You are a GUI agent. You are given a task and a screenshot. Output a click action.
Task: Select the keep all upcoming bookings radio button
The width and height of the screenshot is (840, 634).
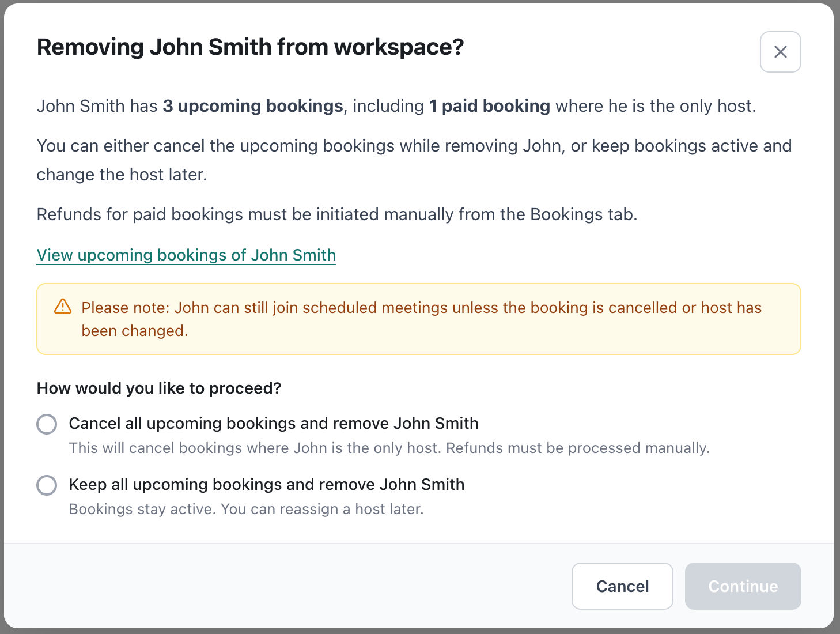tap(47, 485)
